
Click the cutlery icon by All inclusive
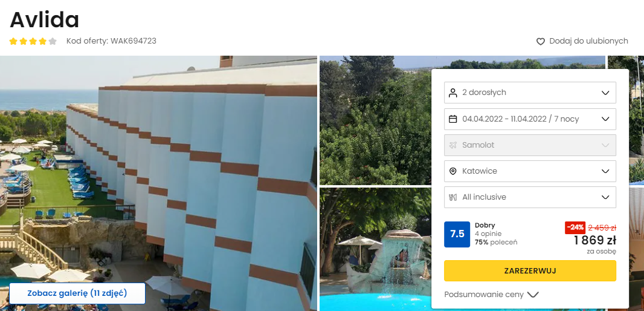coord(453,197)
